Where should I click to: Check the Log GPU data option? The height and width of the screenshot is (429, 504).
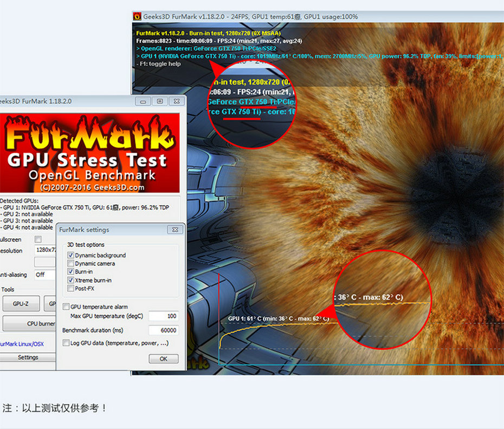point(66,343)
